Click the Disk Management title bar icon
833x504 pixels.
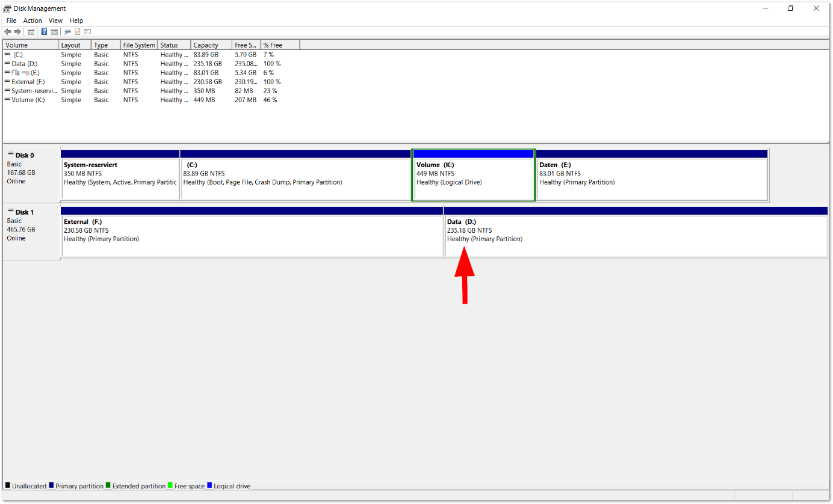(x=7, y=8)
